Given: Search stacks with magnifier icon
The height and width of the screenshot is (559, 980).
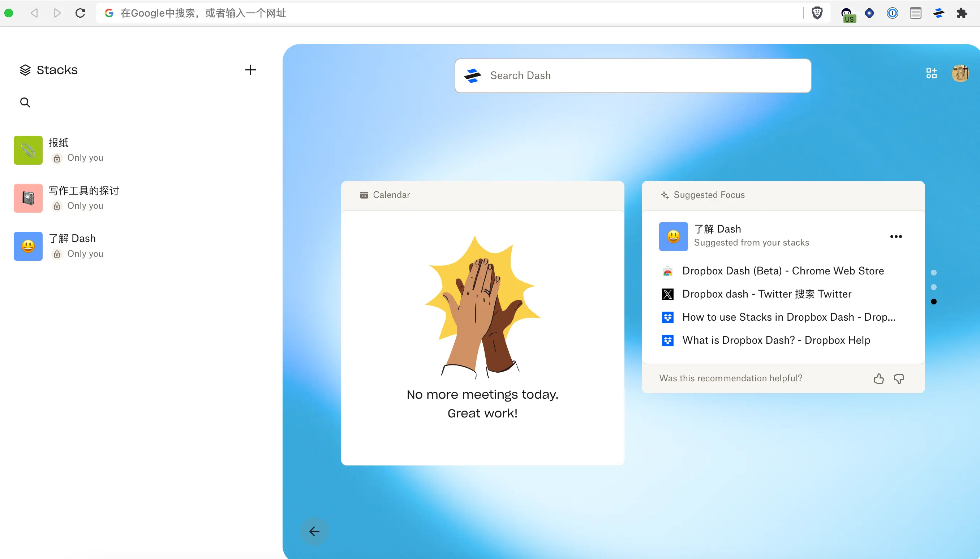Looking at the screenshot, I should coord(25,103).
